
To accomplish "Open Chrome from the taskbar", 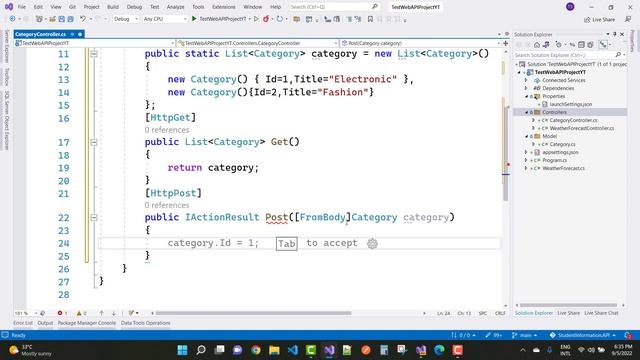I will tap(256, 350).
